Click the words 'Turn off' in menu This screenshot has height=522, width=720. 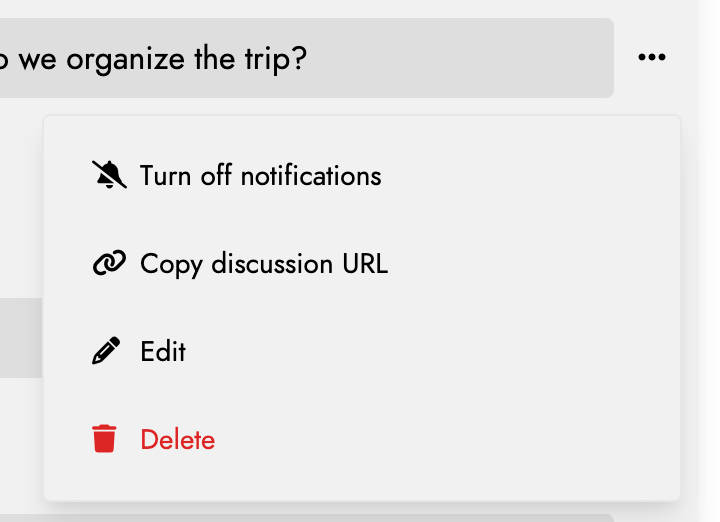tap(186, 176)
